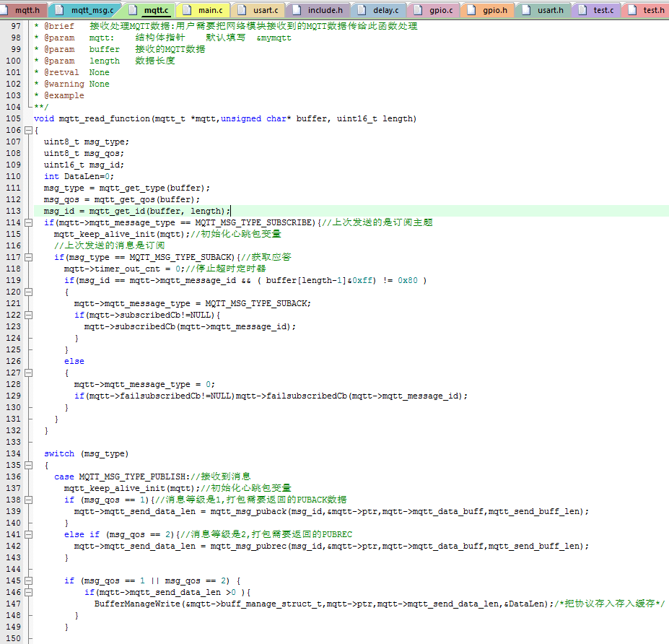Click file icon on usart.c tab
Viewport: 669px width, 644px height.
pos(242,10)
